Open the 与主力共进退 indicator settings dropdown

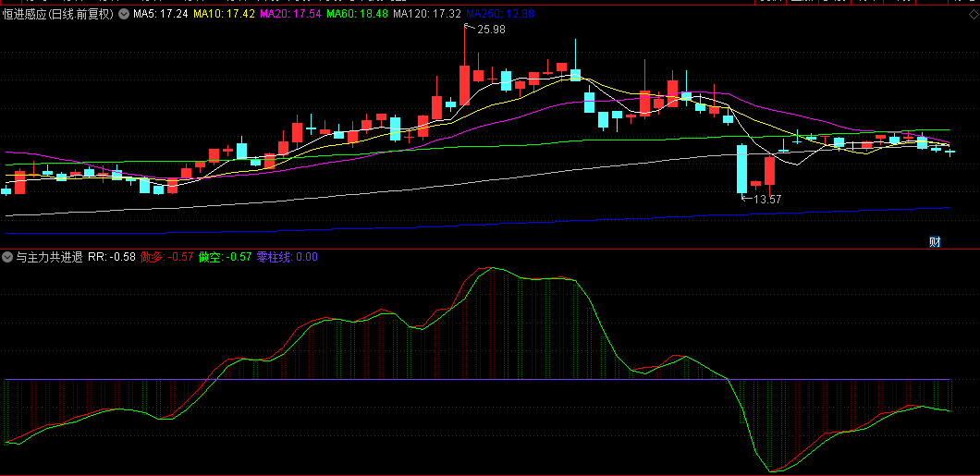pos(7,257)
